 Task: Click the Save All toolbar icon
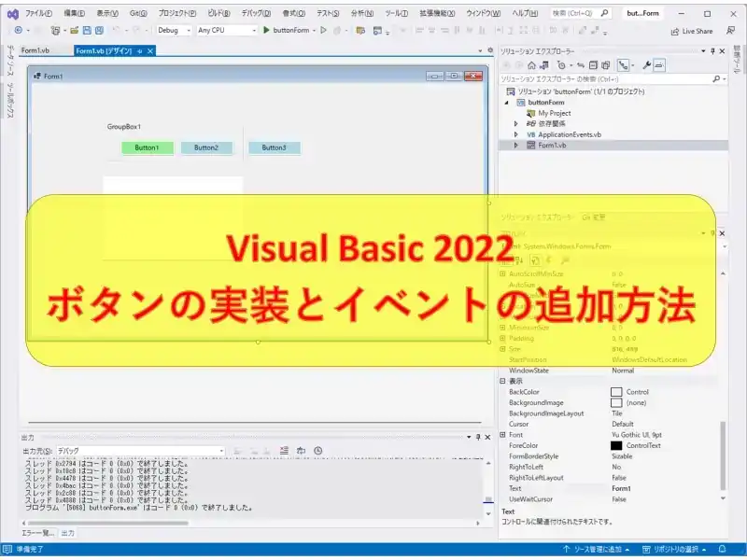click(x=99, y=31)
